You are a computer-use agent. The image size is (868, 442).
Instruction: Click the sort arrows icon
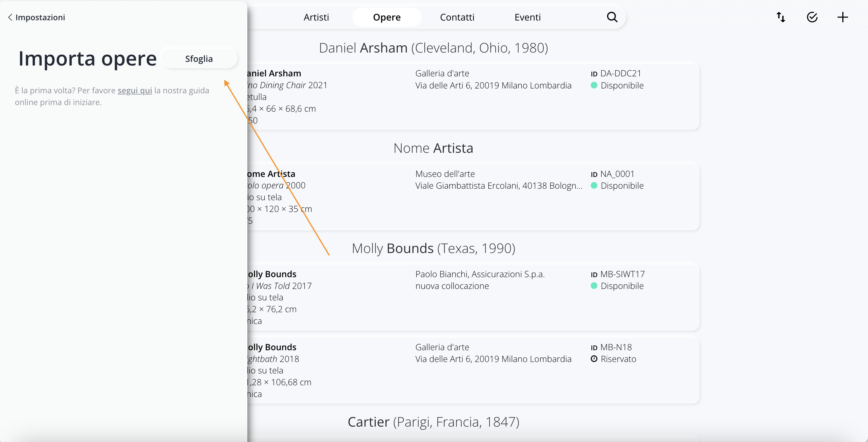(x=781, y=17)
